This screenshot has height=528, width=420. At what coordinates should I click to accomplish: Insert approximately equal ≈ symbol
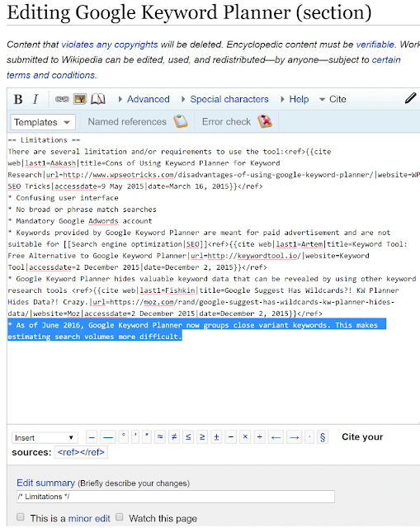pos(160,437)
